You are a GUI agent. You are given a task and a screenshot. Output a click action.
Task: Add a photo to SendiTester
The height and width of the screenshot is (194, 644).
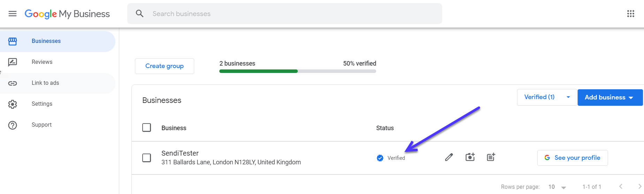click(x=470, y=157)
